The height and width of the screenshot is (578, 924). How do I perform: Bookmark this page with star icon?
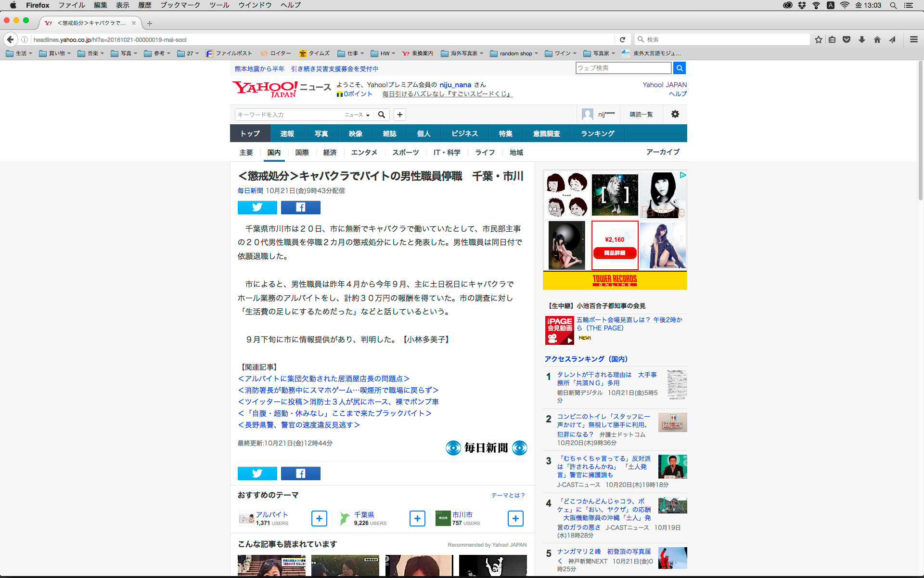(x=818, y=39)
